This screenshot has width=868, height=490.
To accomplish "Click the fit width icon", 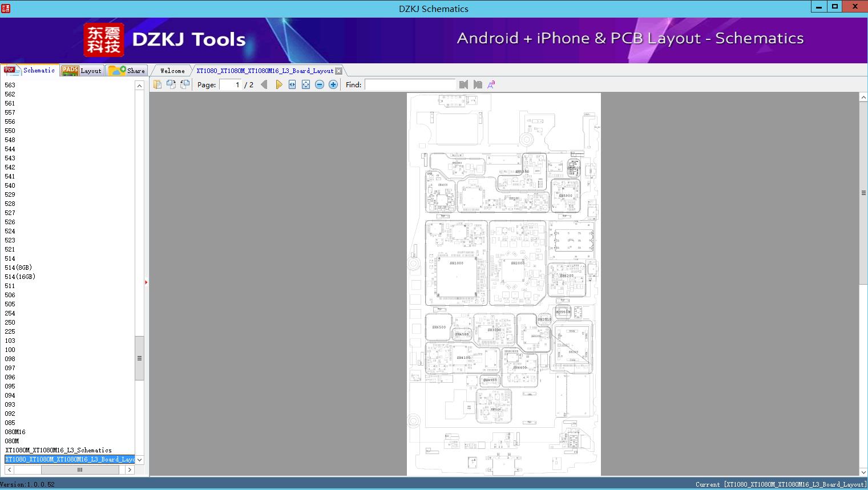I will (292, 84).
